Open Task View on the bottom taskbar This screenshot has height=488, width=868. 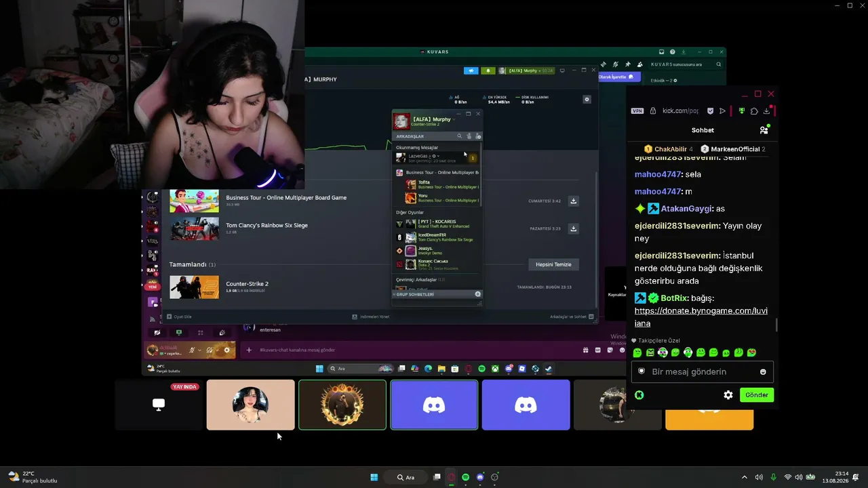437,477
